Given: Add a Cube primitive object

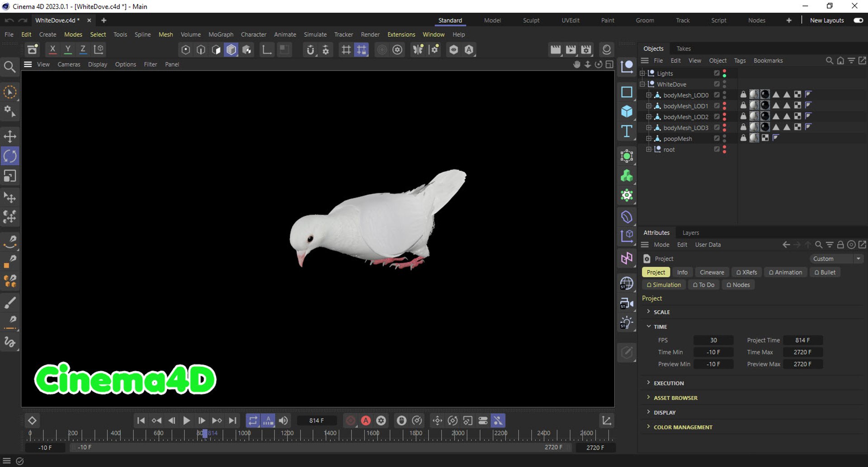Looking at the screenshot, I should click(627, 111).
